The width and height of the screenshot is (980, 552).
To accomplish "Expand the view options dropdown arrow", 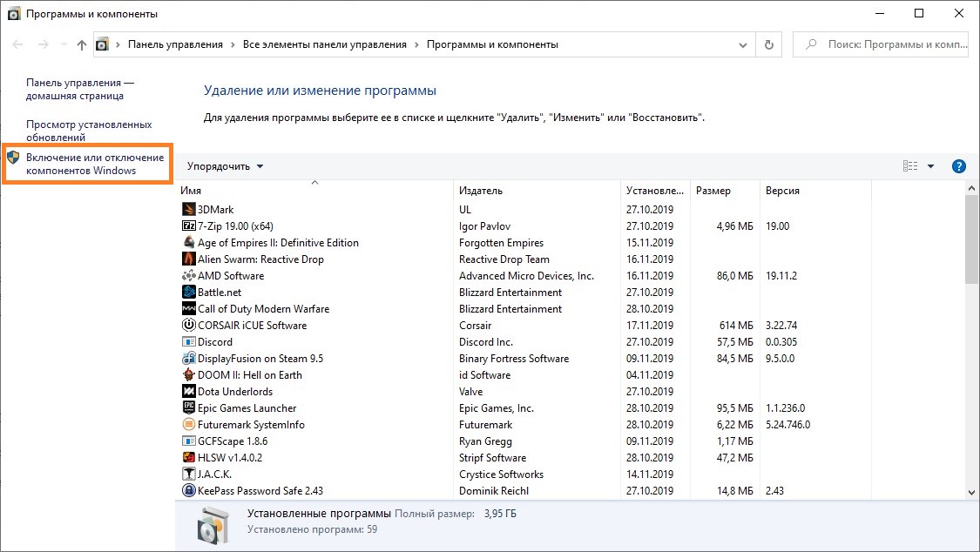I will coord(930,166).
